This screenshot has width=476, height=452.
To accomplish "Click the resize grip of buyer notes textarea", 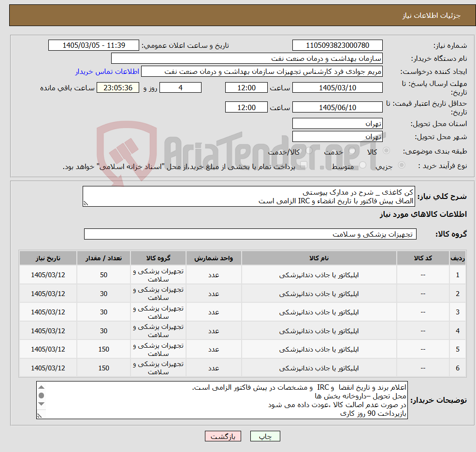I will click(39, 416).
